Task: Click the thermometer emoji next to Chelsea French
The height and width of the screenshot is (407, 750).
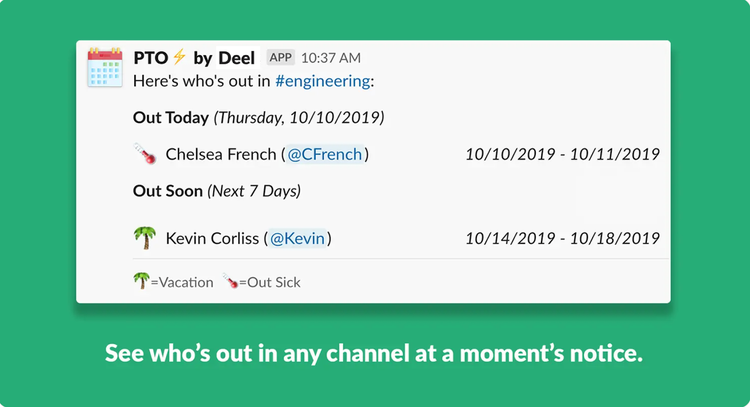Action: 145,154
